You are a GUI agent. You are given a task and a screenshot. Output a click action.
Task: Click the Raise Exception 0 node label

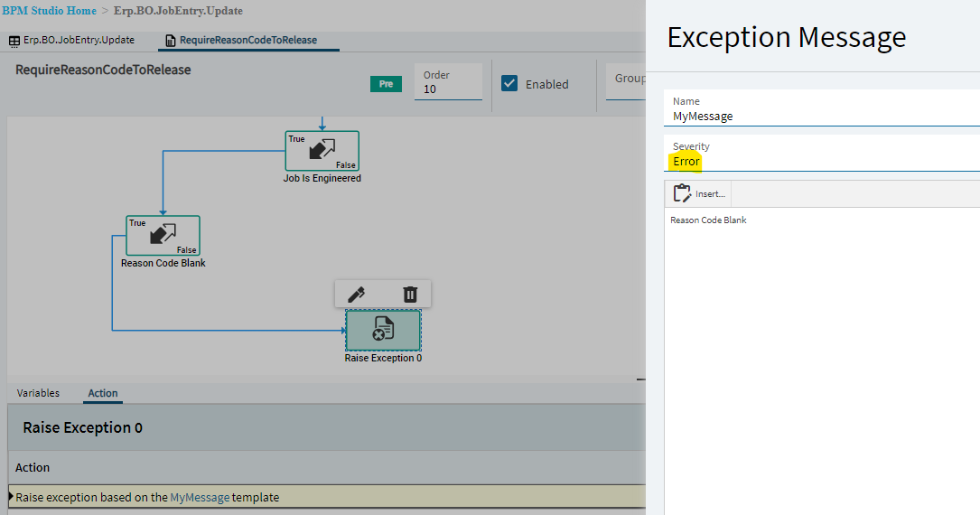(383, 358)
